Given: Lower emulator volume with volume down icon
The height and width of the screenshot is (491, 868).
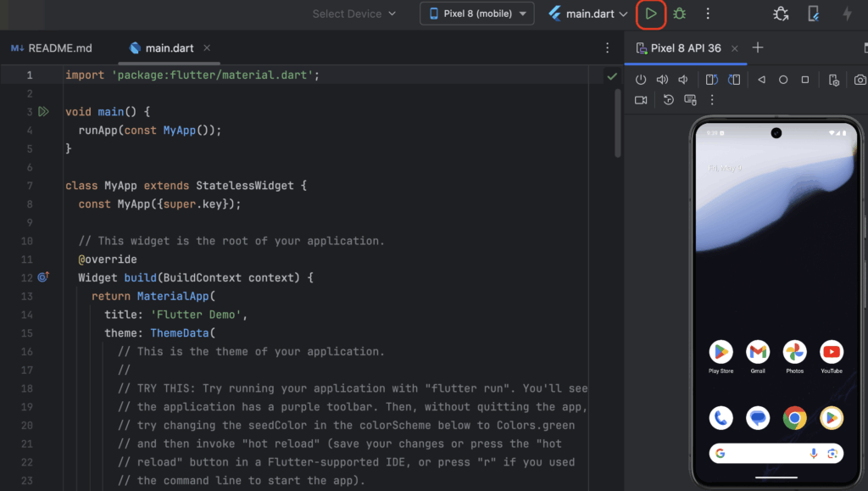Looking at the screenshot, I should point(683,80).
